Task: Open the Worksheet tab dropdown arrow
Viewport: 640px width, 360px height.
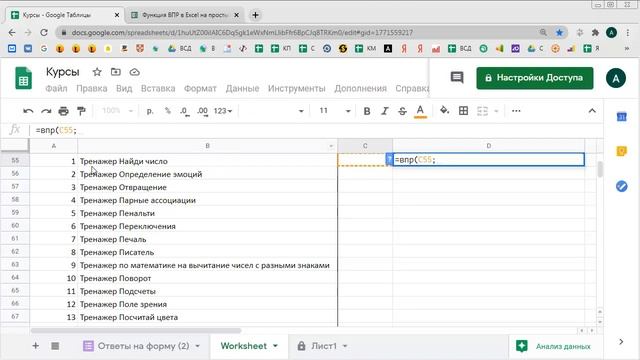Action: [x=276, y=346]
